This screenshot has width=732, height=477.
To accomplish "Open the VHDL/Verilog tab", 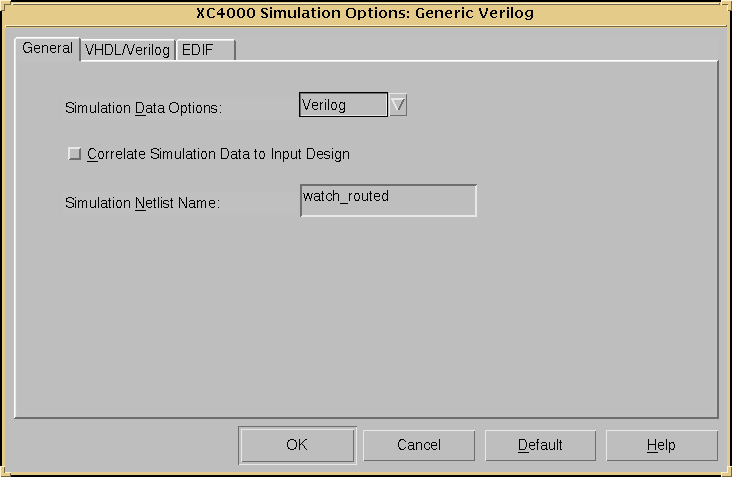I will pyautogui.click(x=127, y=50).
